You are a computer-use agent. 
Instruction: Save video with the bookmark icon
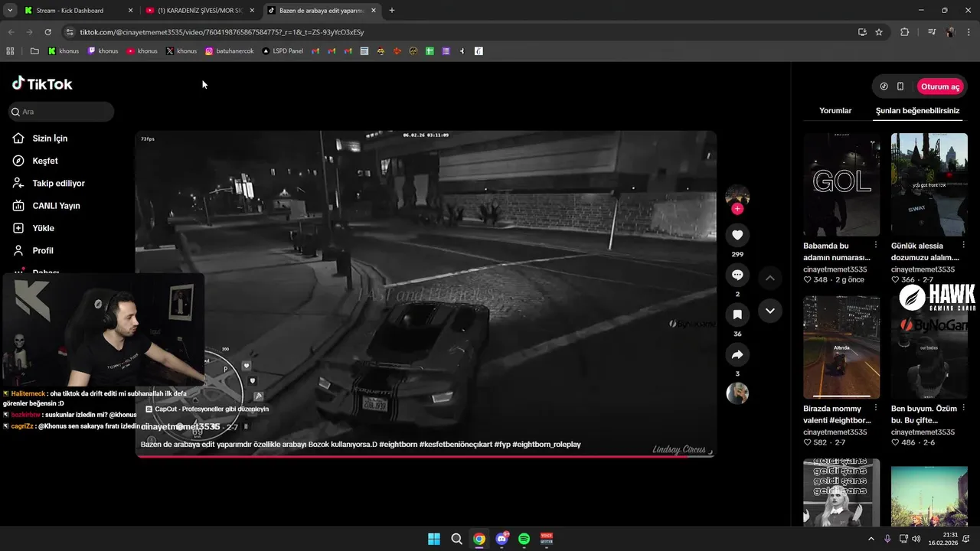tap(737, 315)
